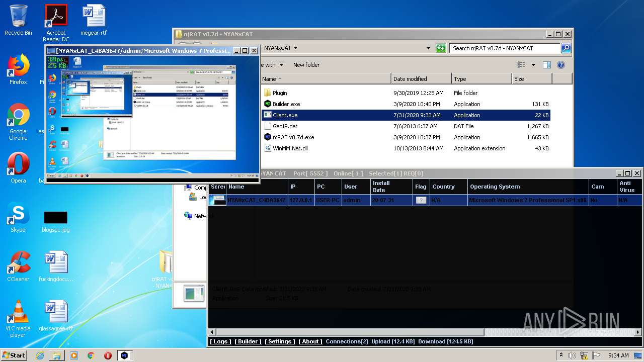Open the Google Chrome desktop shortcut
The height and width of the screenshot is (362, 644).
pyautogui.click(x=18, y=122)
